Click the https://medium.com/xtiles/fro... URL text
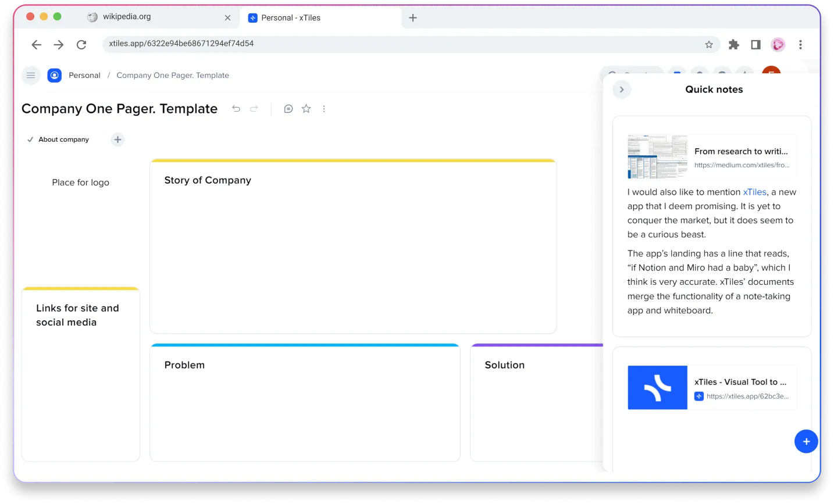 coord(742,165)
